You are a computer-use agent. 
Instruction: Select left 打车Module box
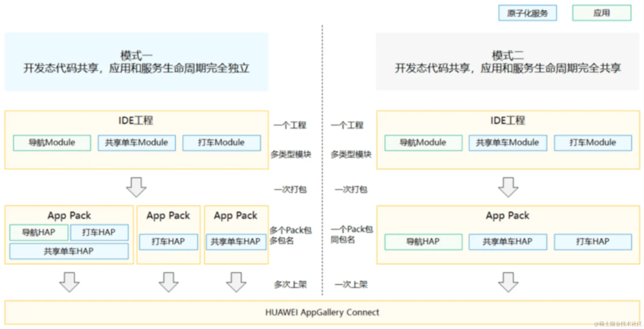(x=222, y=143)
